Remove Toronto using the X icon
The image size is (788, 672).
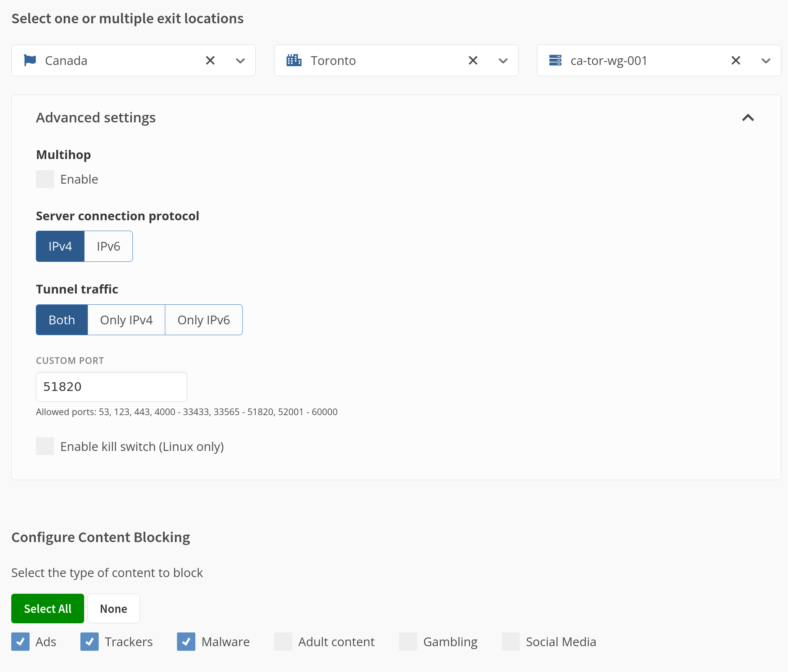pos(473,60)
